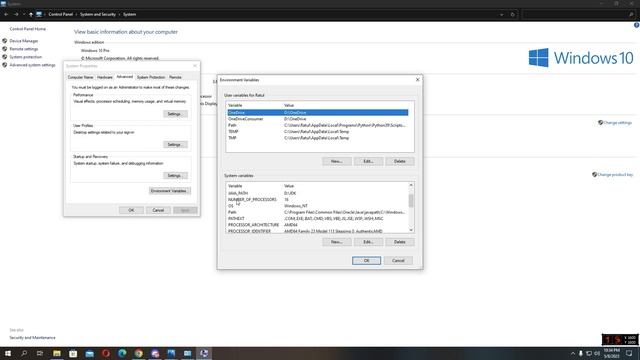Click Edit under user variables

pos(368,161)
